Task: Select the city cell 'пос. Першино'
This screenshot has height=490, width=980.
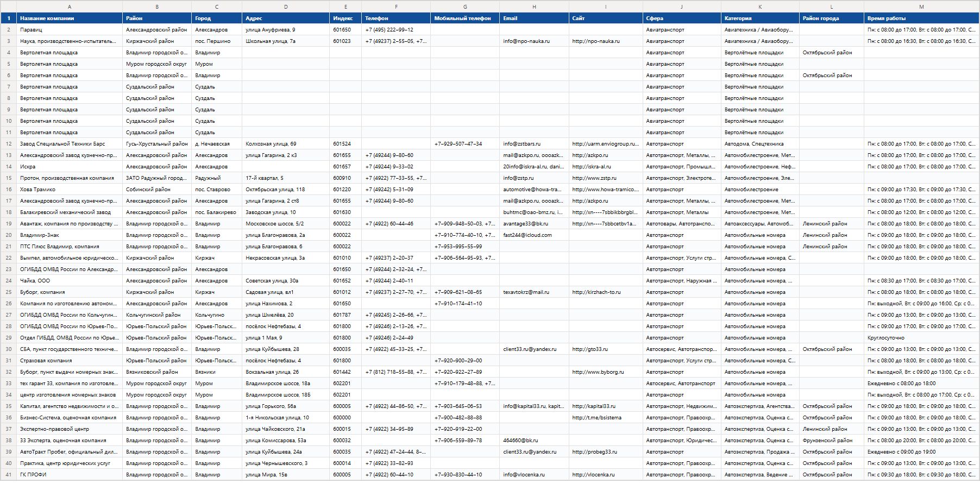Action: tap(217, 41)
